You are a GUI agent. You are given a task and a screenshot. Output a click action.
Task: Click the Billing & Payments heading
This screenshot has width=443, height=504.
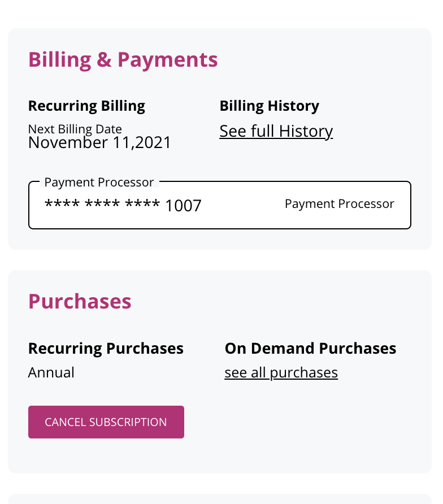click(123, 60)
